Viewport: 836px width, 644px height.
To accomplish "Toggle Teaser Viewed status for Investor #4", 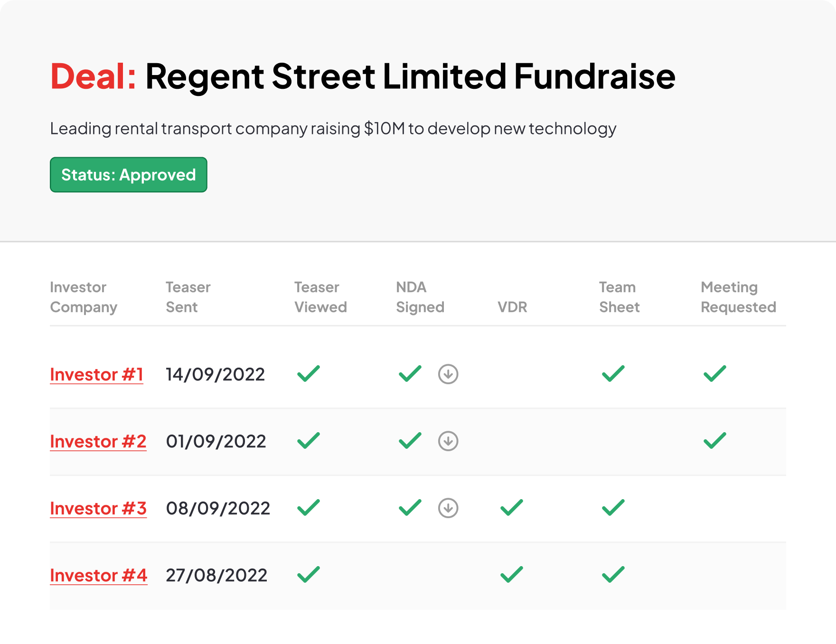I will pyautogui.click(x=308, y=575).
